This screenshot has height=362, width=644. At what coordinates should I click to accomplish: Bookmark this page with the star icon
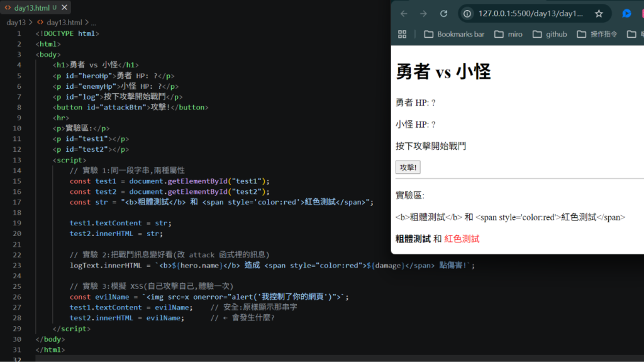coord(599,14)
